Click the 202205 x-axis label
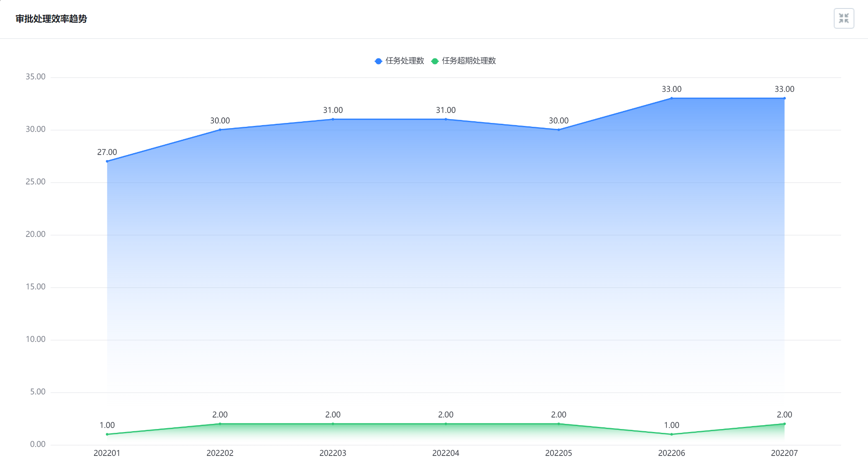The image size is (868, 467). point(559,453)
